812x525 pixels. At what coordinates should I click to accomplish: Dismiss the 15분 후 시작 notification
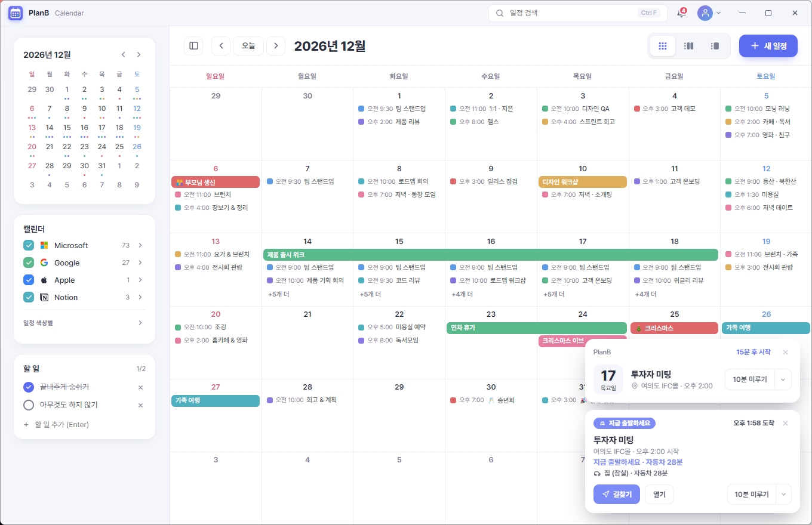[x=785, y=352]
